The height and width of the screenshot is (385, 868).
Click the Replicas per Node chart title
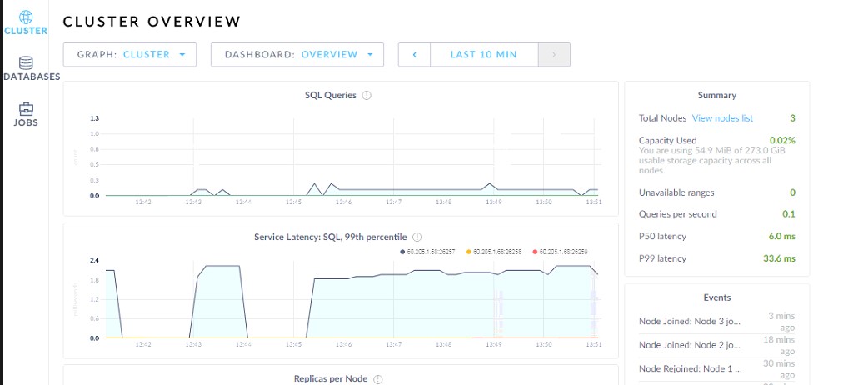point(331,379)
